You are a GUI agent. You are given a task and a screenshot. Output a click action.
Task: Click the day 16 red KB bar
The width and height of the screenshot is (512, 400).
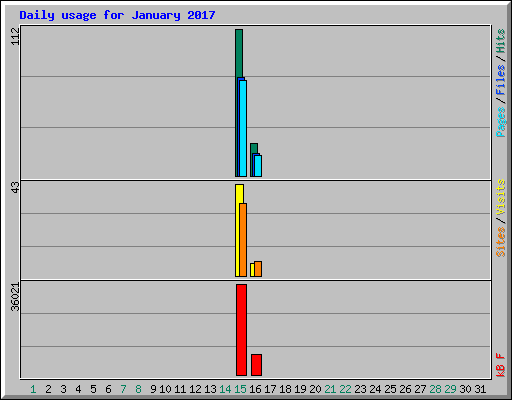coord(256,365)
